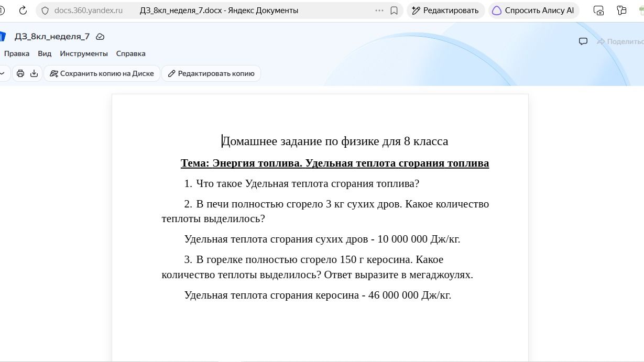Click the underlined Тема: Энергия топлива line
Screen dimensions: 644x362
(335, 163)
